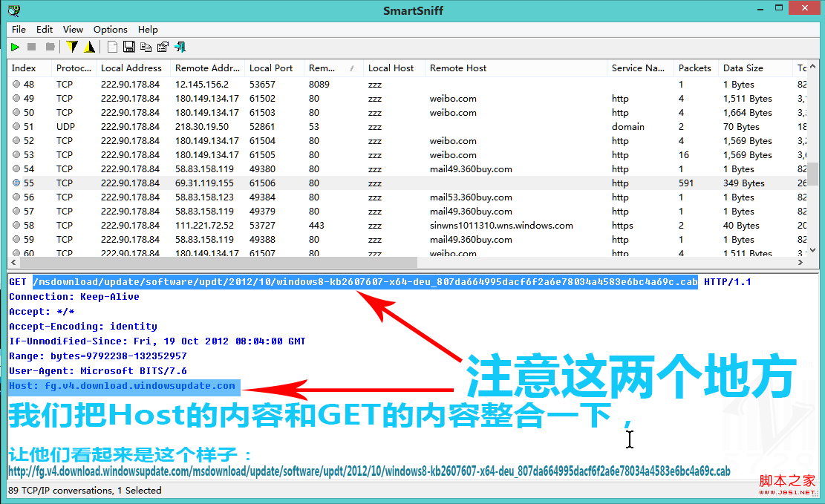Click the scroll-up arrow of the list
This screenshot has height=504, width=825.
(x=813, y=67)
